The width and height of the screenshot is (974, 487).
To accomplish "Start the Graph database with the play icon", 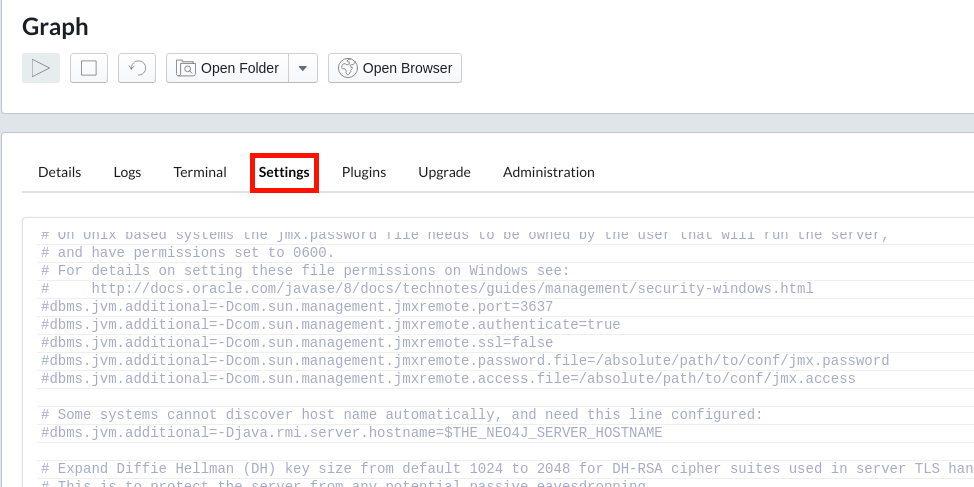I will pos(41,68).
